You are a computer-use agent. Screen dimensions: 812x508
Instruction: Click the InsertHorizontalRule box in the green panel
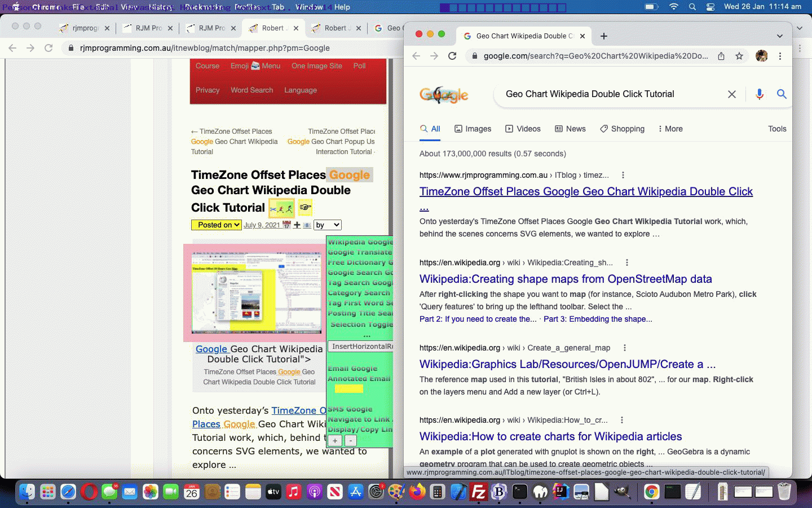(360, 347)
